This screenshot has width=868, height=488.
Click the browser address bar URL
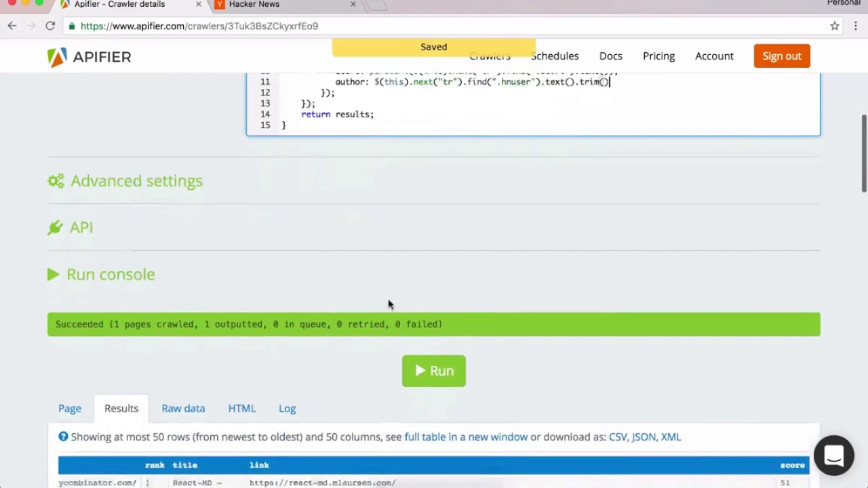coord(199,26)
